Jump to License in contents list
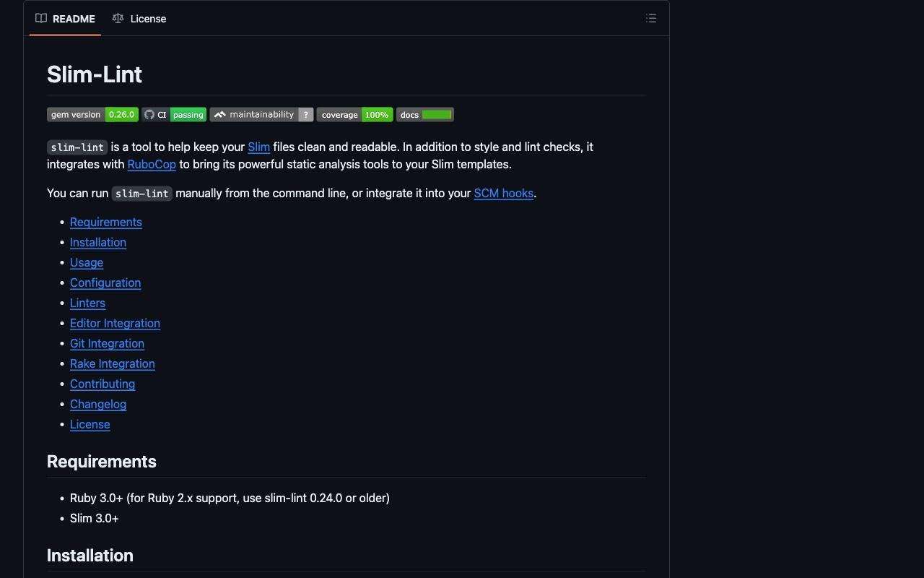 point(90,424)
